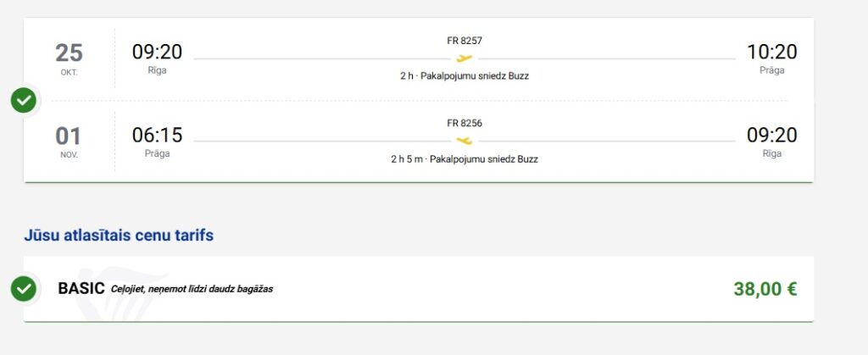Click the 09:20 Rīga departure time
868x355 pixels.
pos(157,53)
